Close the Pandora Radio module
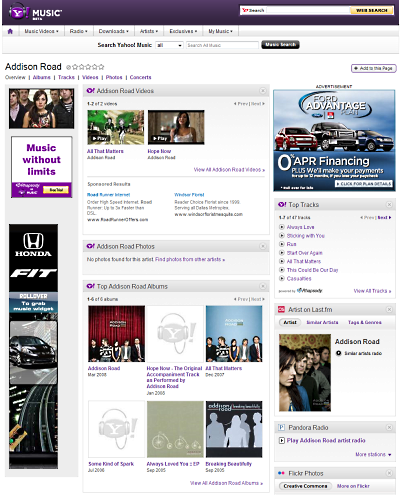The width and height of the screenshot is (400, 495). point(389,427)
